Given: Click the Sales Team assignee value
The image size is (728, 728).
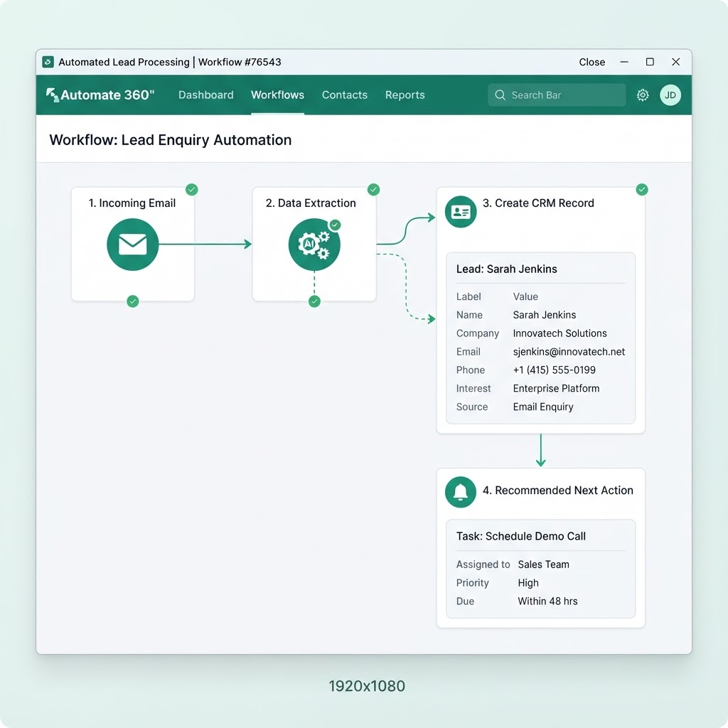Looking at the screenshot, I should point(543,564).
